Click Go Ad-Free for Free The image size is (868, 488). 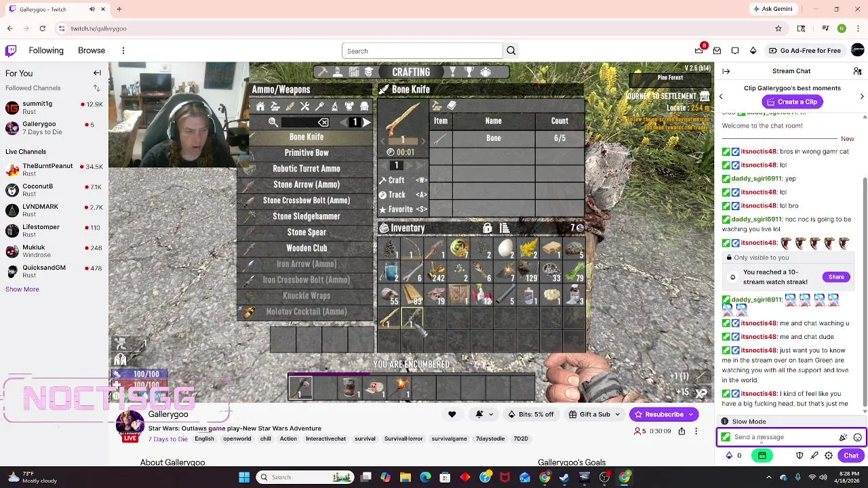pyautogui.click(x=805, y=51)
